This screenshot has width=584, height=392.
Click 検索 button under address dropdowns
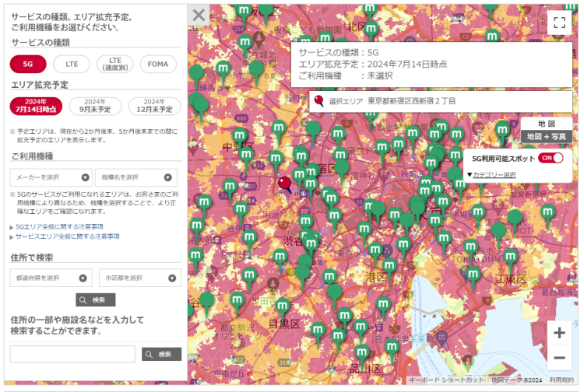coord(95,299)
